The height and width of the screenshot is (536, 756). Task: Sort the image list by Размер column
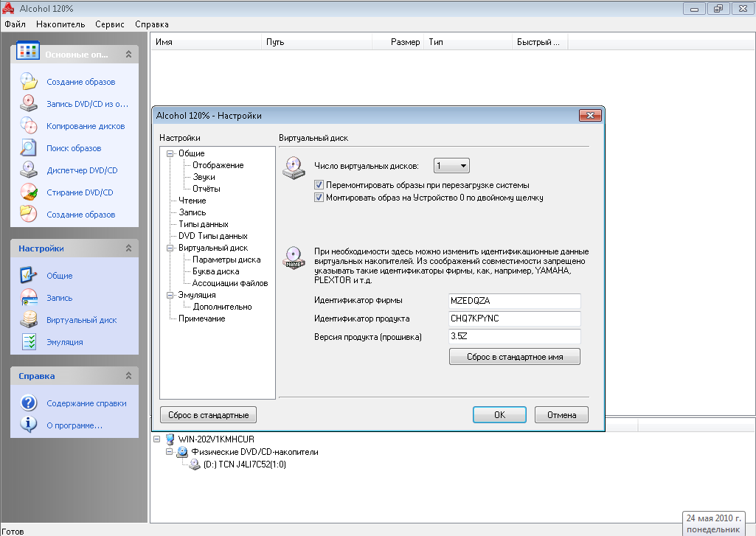pos(398,42)
